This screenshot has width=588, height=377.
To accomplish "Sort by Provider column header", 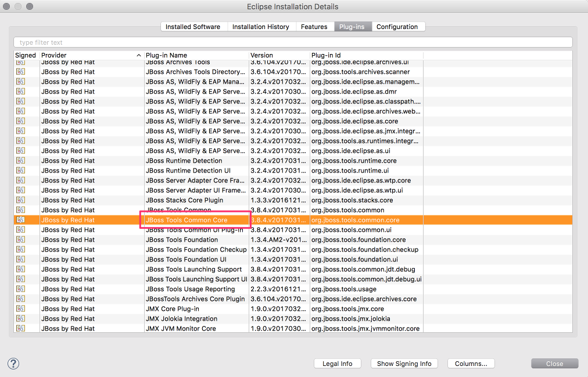I will [x=92, y=55].
